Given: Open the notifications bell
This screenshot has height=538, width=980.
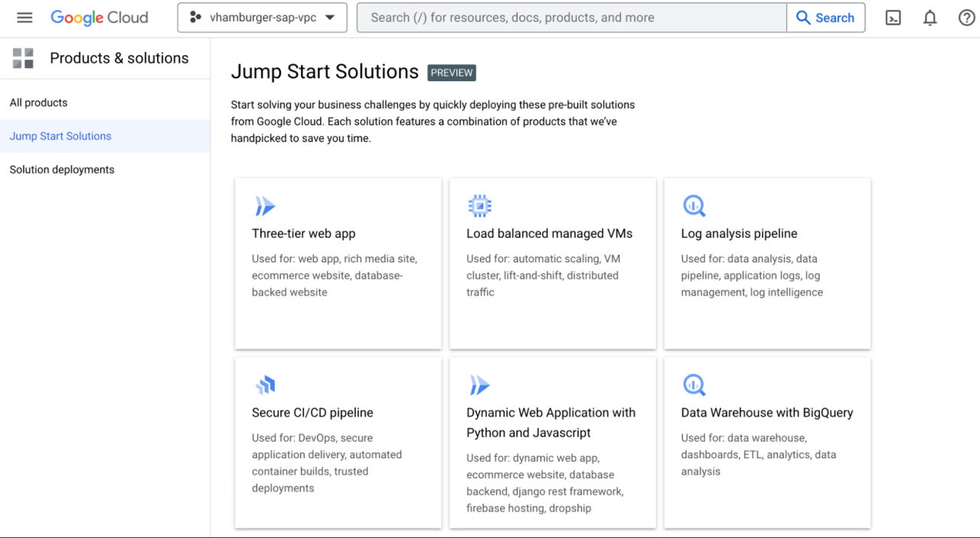Looking at the screenshot, I should pyautogui.click(x=929, y=17).
